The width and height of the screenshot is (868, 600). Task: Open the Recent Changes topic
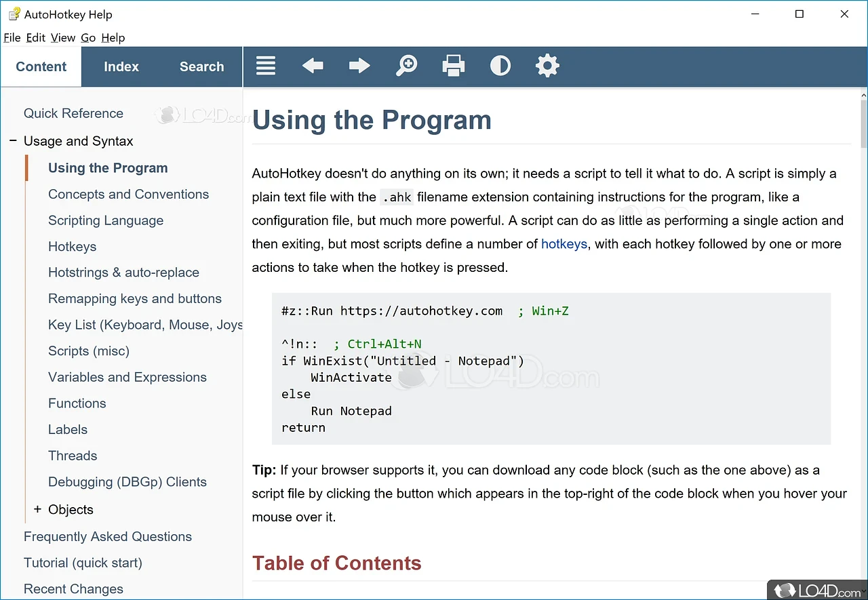click(x=73, y=589)
